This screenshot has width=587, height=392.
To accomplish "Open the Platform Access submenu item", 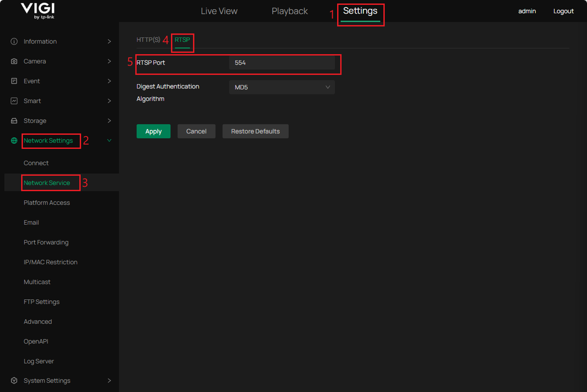I will 47,203.
